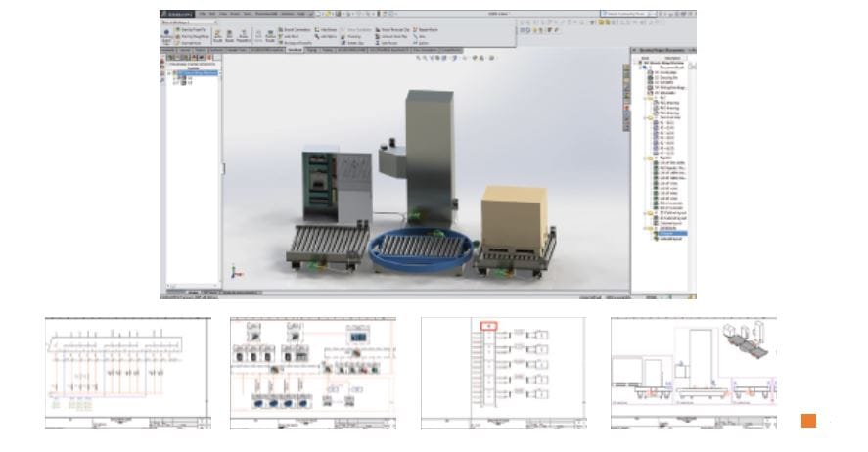Click the orange square at bottom right
The image size is (868, 452).
click(x=808, y=421)
